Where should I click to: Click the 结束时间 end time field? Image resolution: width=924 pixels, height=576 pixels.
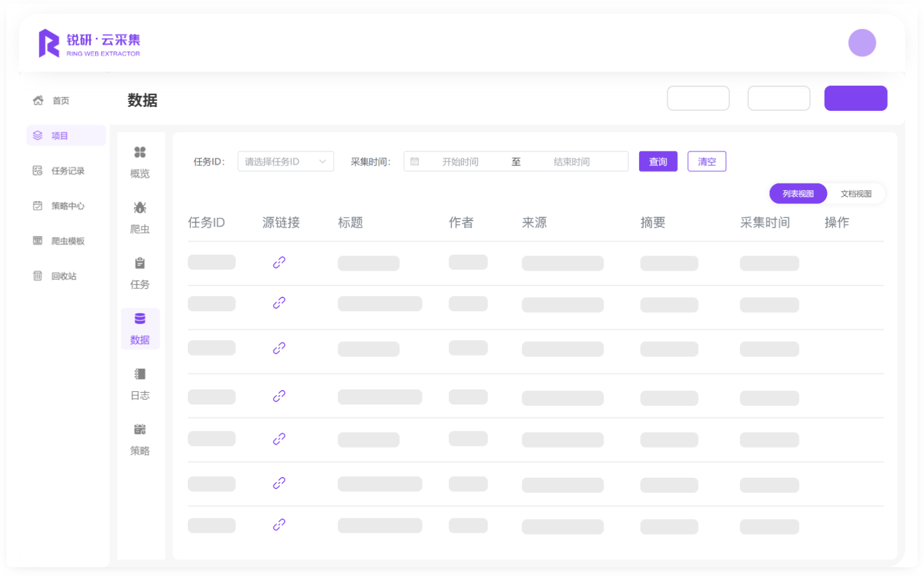click(572, 162)
